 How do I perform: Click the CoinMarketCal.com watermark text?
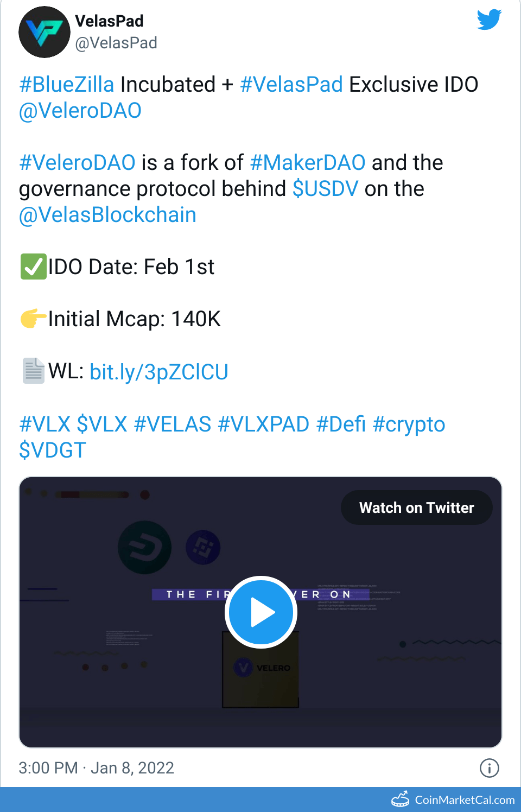(x=465, y=800)
